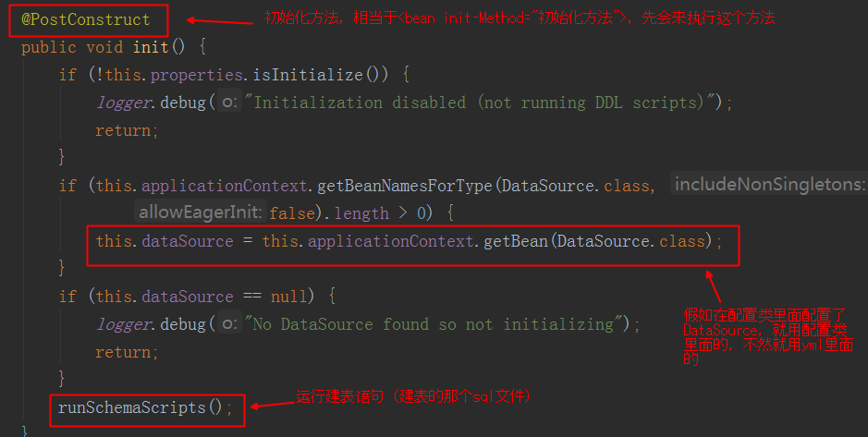The width and height of the screenshot is (868, 437).
Task: Click the @PostConstruct annotation
Action: tap(86, 19)
